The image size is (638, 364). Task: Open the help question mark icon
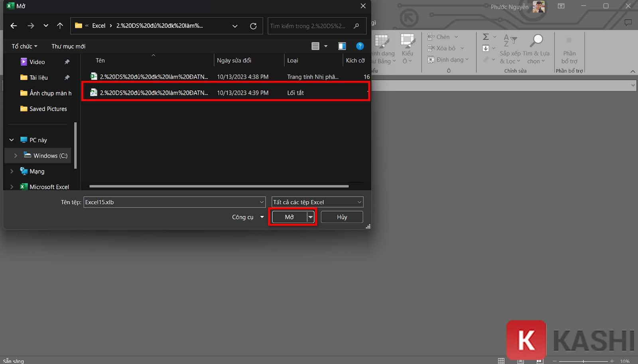tap(360, 46)
